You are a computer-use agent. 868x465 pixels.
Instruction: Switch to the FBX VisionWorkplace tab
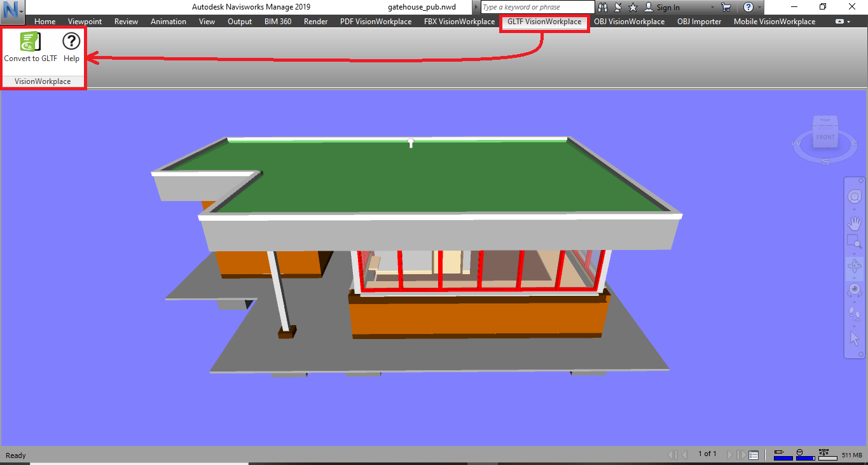pos(459,22)
